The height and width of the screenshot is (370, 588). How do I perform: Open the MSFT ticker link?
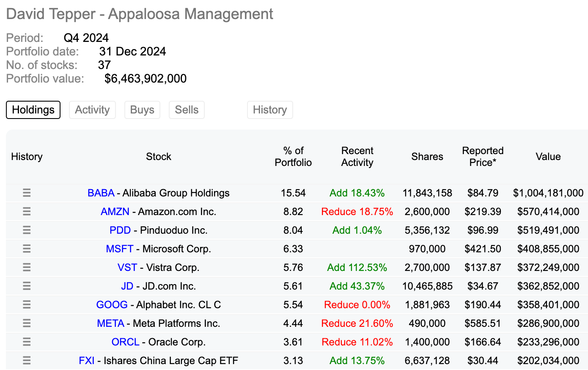click(x=120, y=249)
